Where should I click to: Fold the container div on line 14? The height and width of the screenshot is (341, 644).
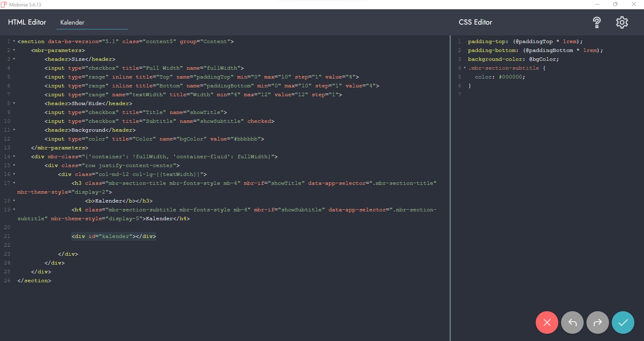click(14, 157)
